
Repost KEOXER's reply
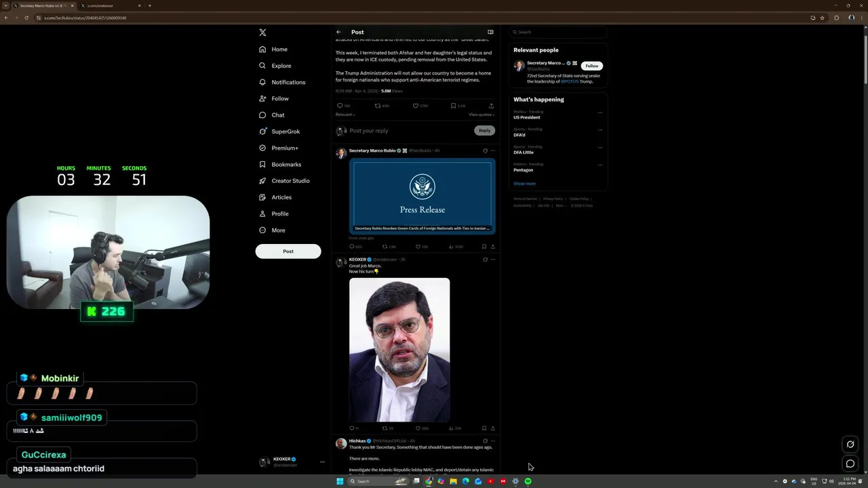tap(388, 428)
